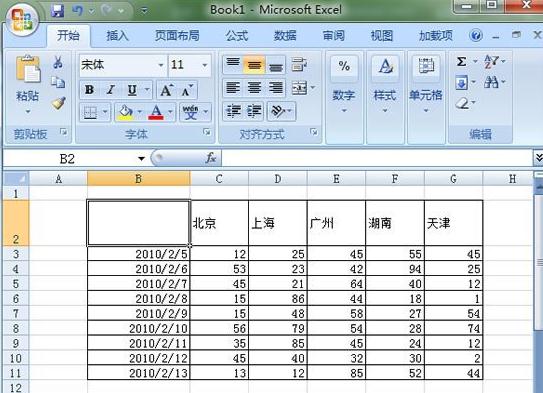Open the font size dropdown
This screenshot has height=393, width=543.
205,65
